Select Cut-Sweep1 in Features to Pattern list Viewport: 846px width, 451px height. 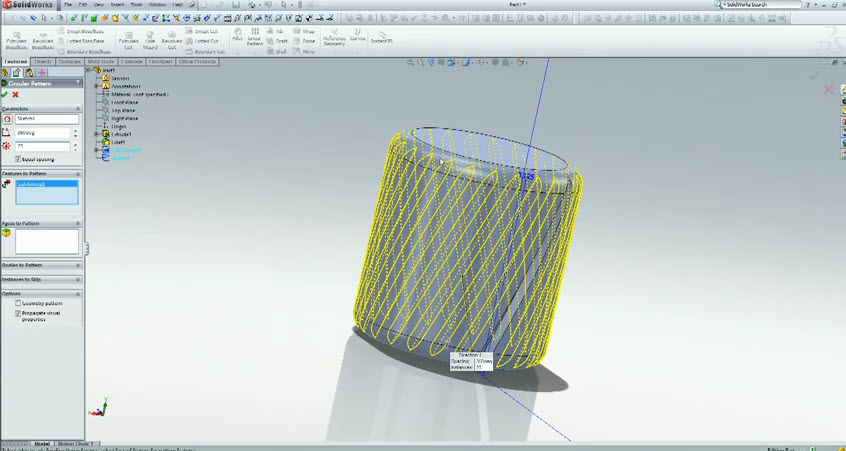click(x=47, y=184)
